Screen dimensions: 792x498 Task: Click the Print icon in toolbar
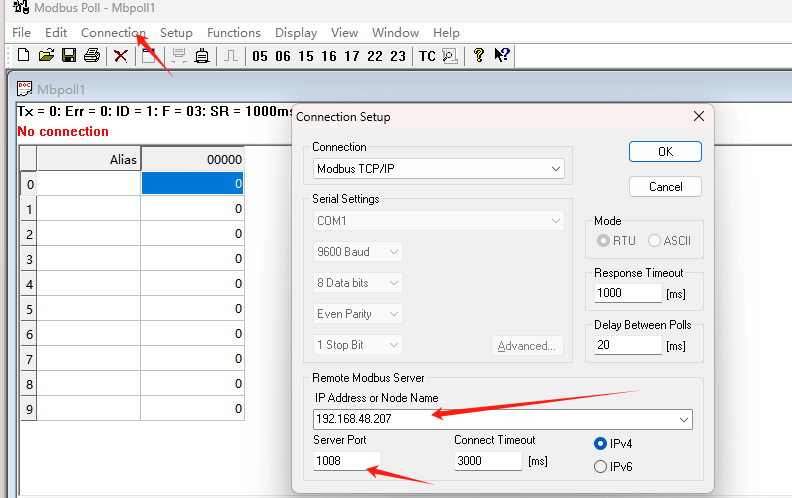point(92,56)
